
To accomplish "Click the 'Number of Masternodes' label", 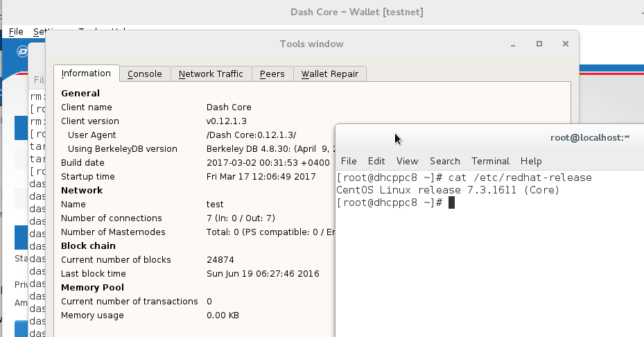I will [x=113, y=232].
